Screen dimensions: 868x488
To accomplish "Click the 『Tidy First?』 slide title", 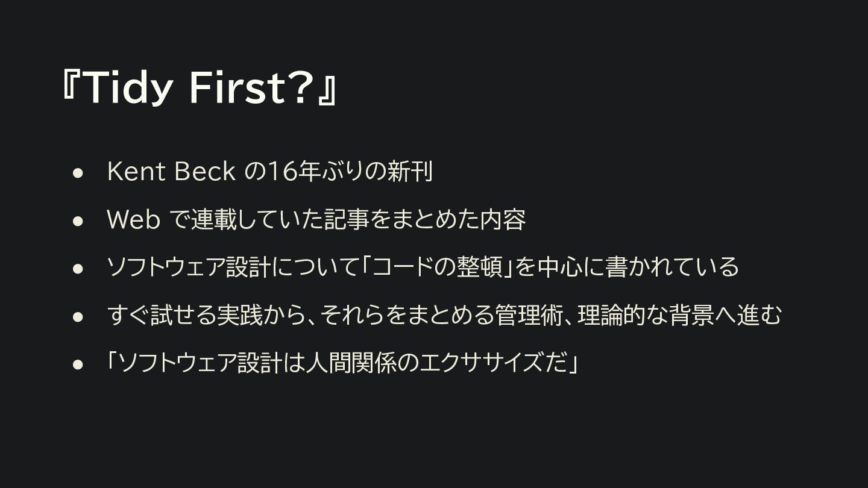I will tap(199, 87).
